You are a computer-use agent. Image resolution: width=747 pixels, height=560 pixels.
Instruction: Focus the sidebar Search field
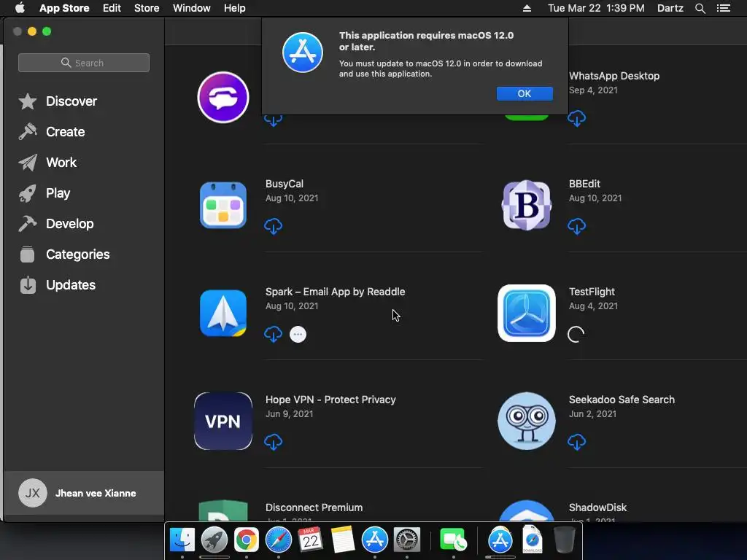[x=84, y=63]
